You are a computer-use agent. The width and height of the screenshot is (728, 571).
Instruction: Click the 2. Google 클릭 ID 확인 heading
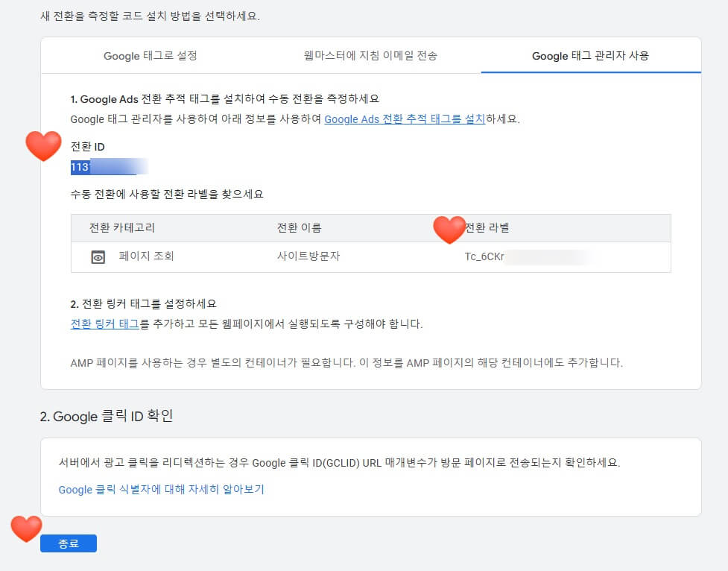(107, 416)
